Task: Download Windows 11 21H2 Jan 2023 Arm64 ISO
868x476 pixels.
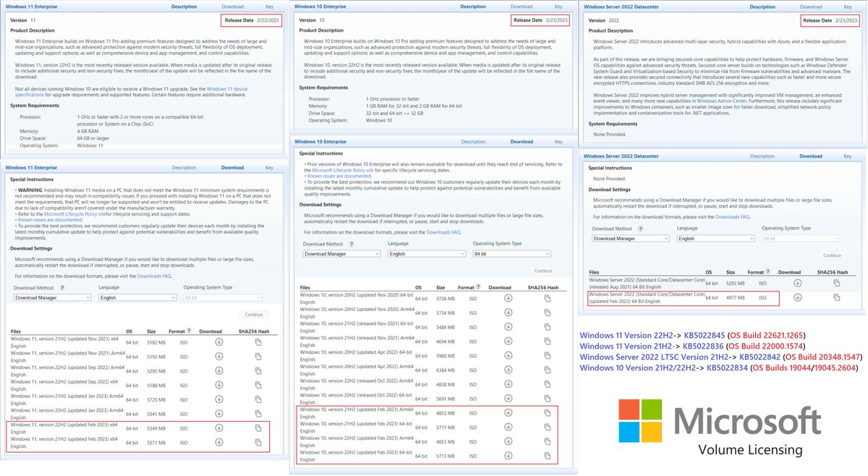Action: tap(219, 399)
